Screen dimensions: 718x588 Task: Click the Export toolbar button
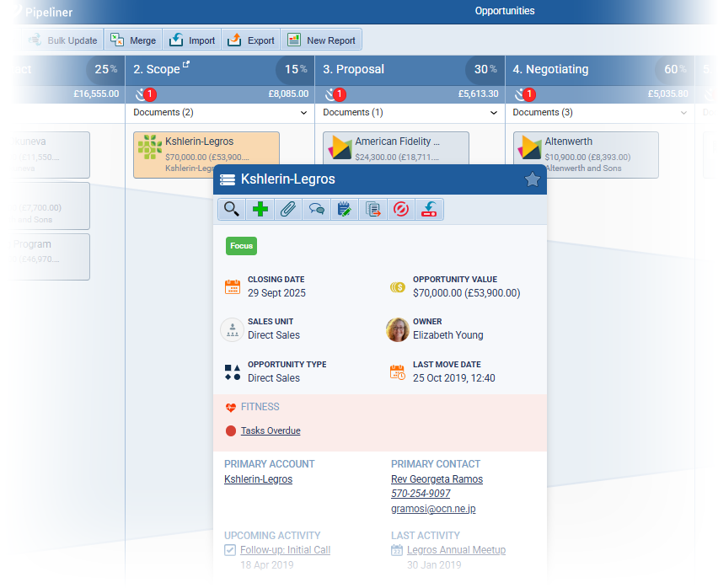pyautogui.click(x=251, y=40)
